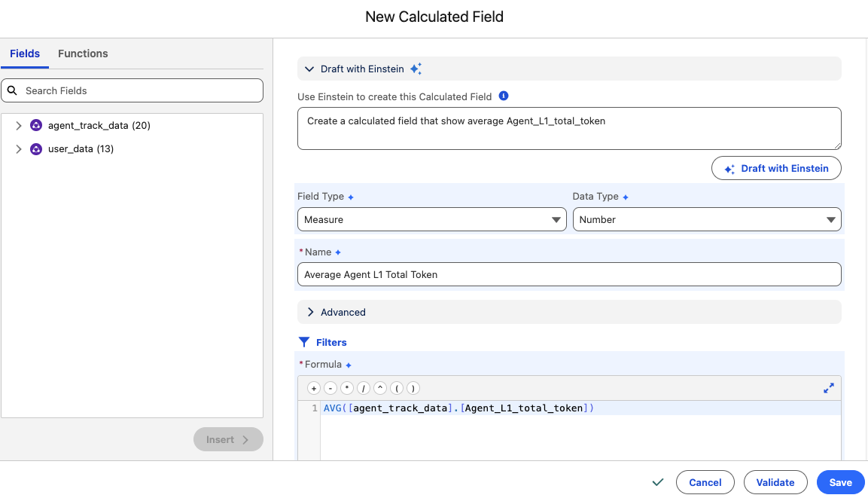Insert the divide operator into formula

pos(364,388)
